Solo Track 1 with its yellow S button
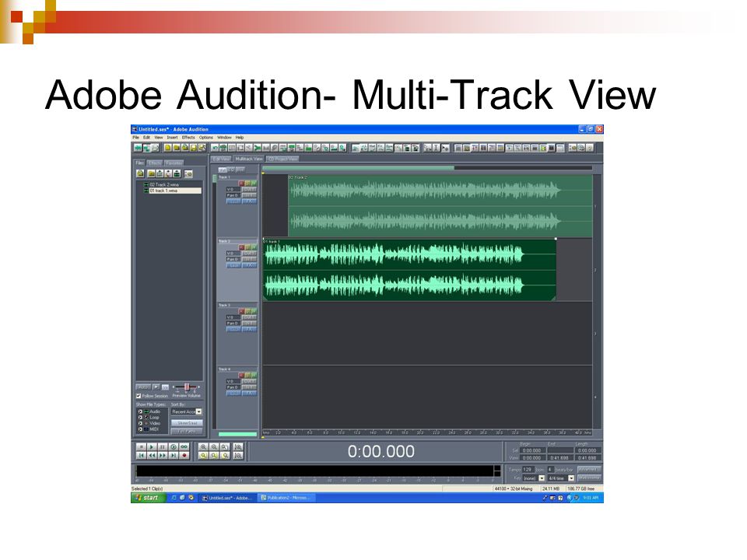This screenshot has width=747, height=560. click(247, 184)
